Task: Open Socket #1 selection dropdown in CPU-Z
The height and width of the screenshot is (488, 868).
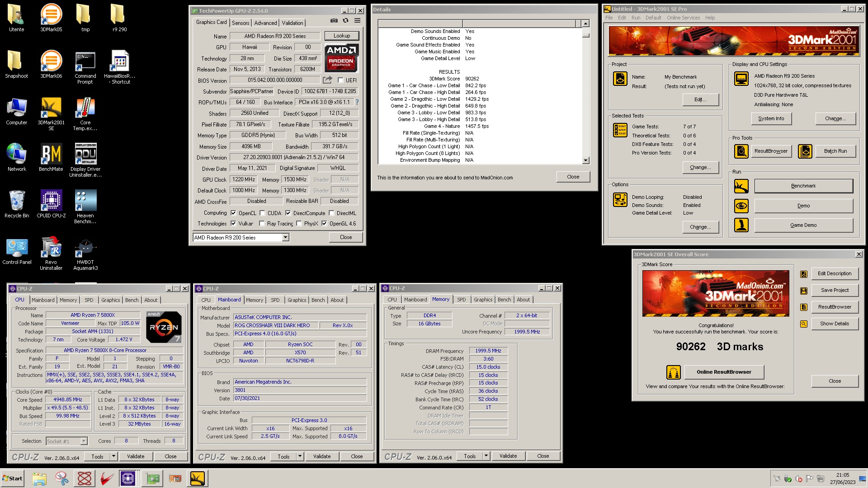Action: click(84, 441)
